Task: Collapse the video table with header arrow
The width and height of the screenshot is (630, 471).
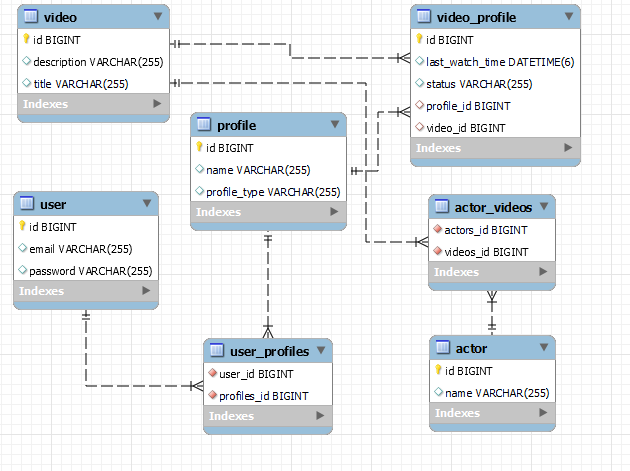Action: [x=158, y=16]
